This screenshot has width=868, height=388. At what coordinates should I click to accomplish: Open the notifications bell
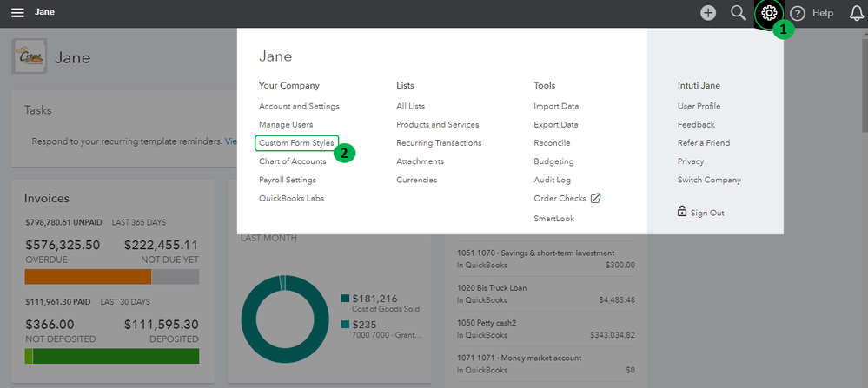[857, 13]
